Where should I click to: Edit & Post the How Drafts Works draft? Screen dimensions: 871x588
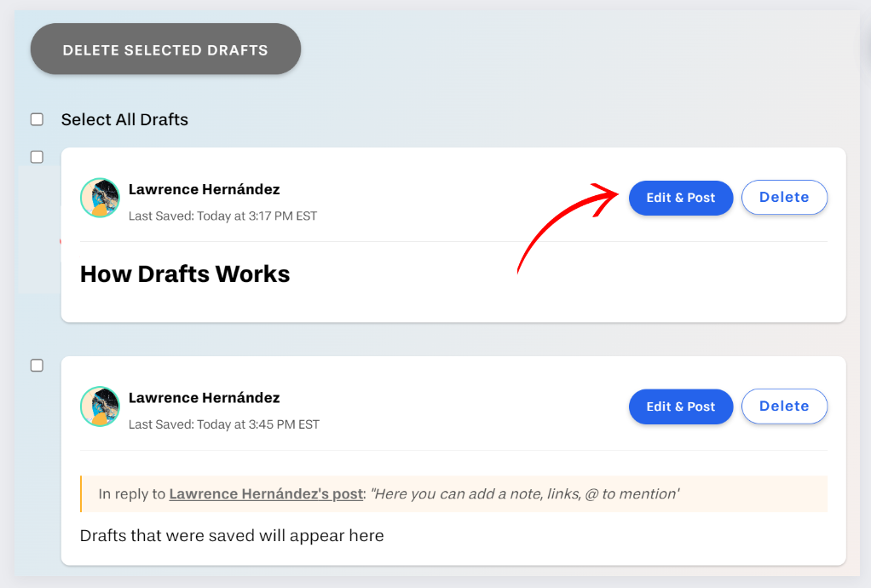[x=680, y=198]
